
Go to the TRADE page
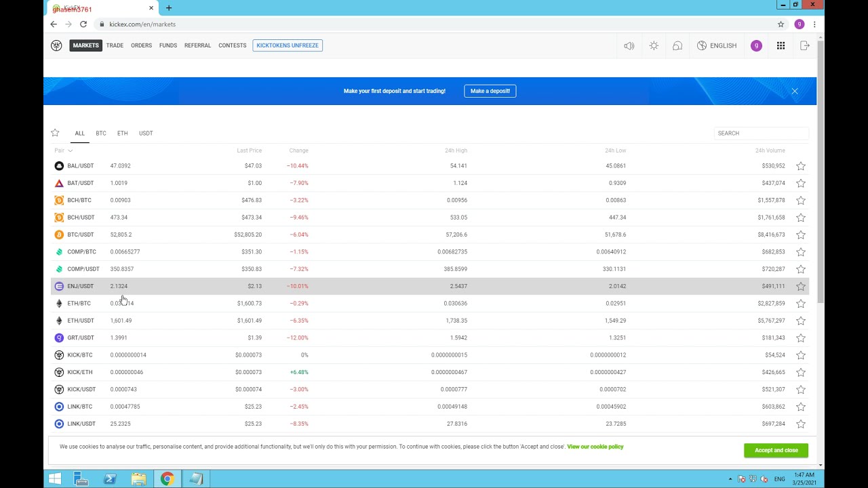click(x=115, y=45)
